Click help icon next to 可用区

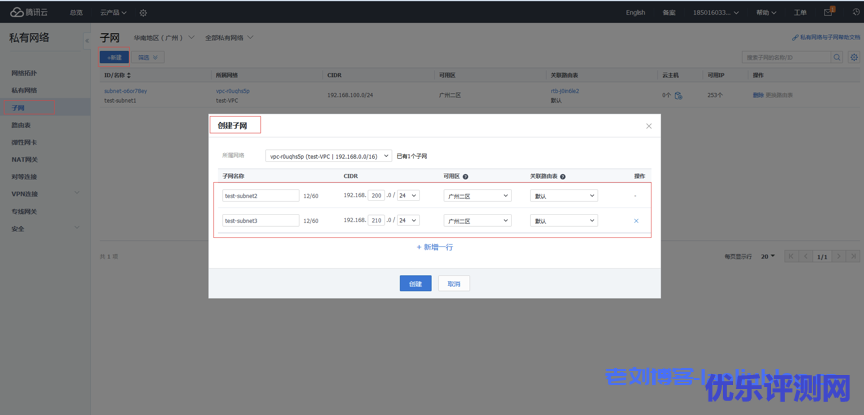pos(466,176)
